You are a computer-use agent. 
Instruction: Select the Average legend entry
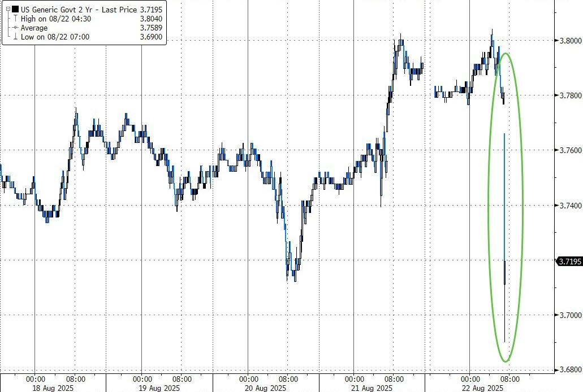(34, 28)
